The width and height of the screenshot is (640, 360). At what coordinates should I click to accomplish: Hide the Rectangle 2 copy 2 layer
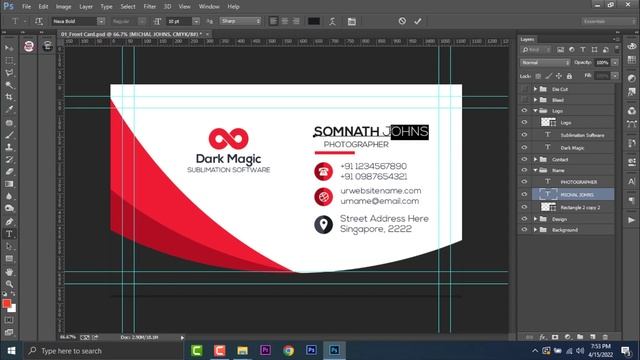point(524,207)
